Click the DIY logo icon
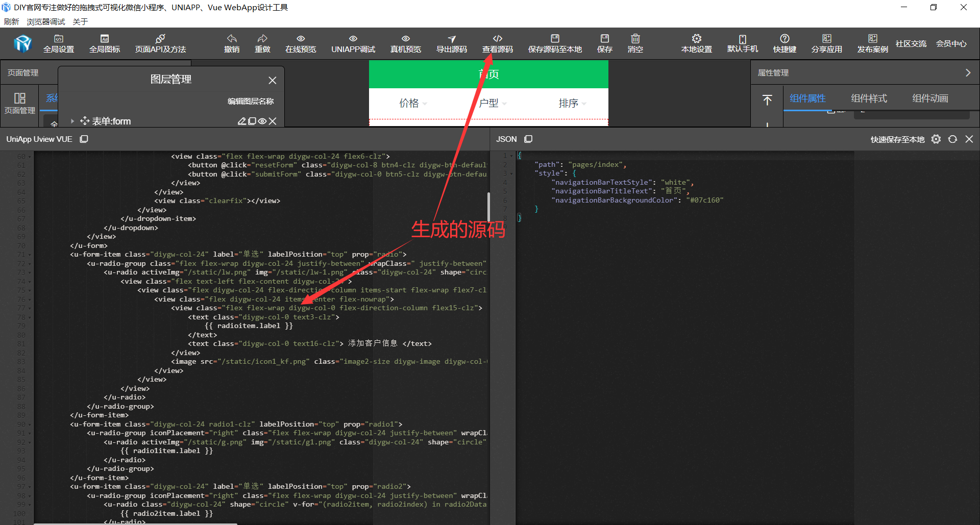Viewport: 980px width, 525px height. coord(22,44)
